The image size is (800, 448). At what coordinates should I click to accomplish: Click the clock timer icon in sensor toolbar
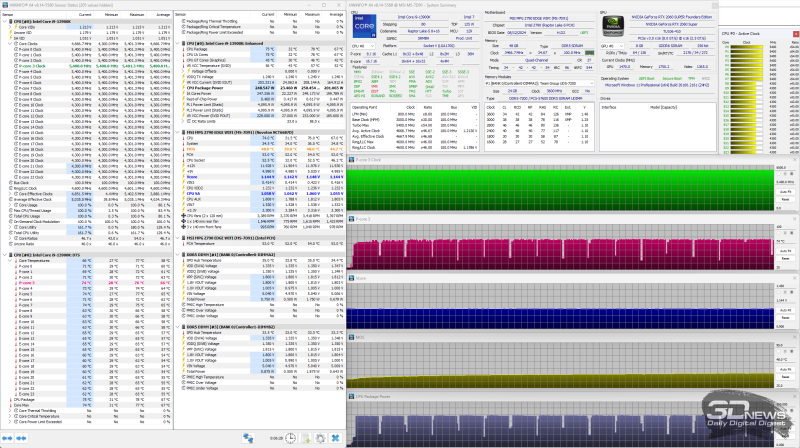291,438
